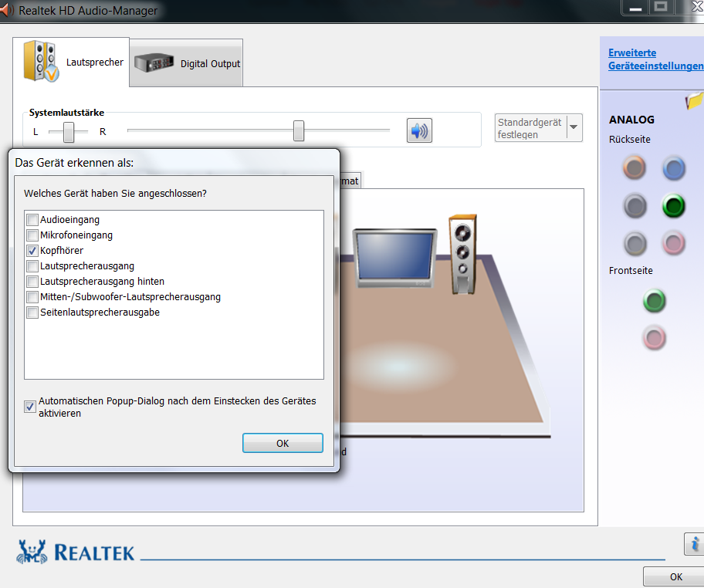
Task: Open the Standardgerät festlegen dropdown arrow
Action: 574,127
